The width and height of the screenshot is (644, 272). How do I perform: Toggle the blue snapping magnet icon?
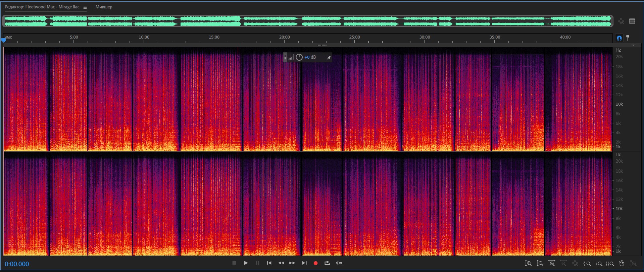tap(619, 38)
